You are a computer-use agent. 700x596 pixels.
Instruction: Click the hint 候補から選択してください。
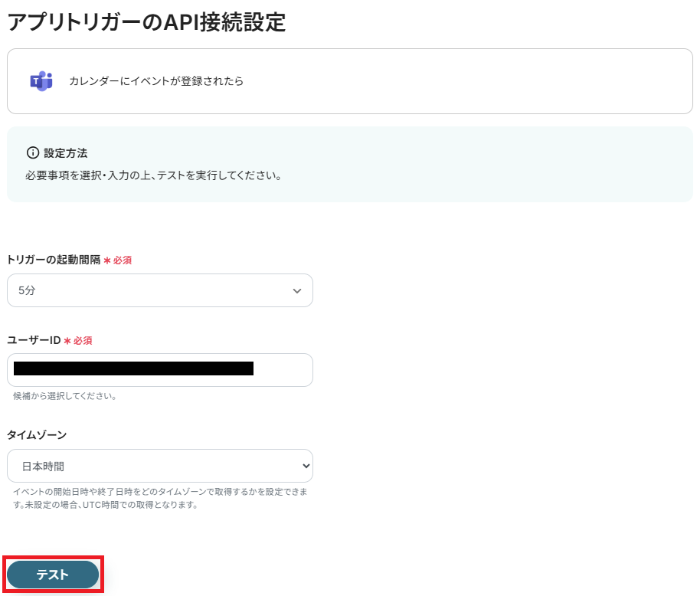[x=65, y=396]
